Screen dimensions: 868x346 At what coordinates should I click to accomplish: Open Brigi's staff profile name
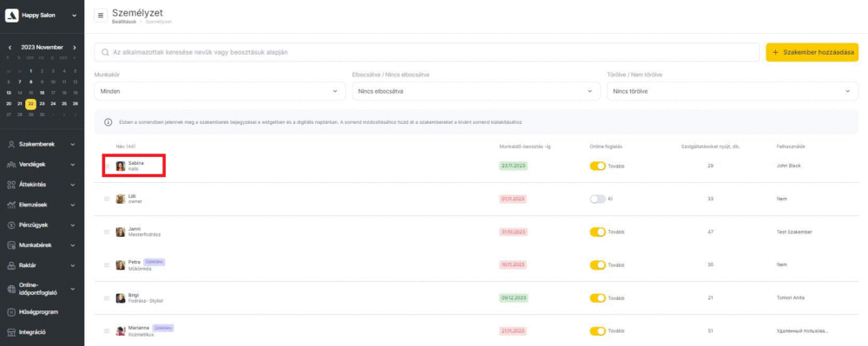coord(134,295)
